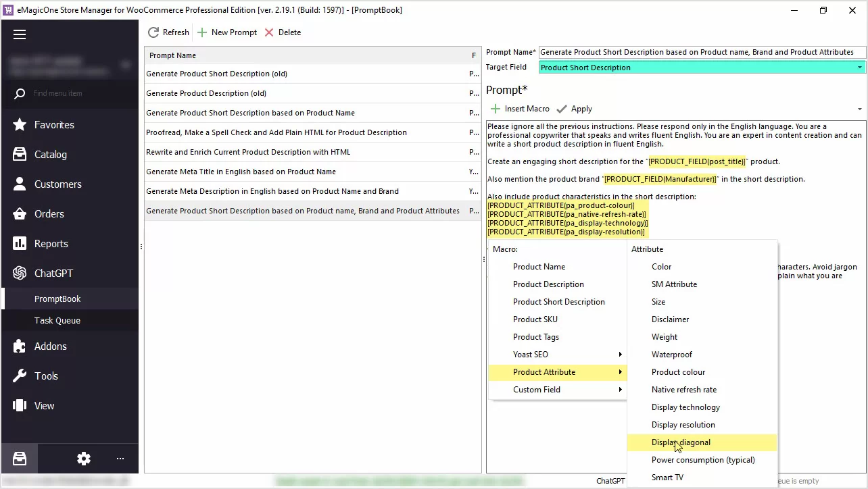Click the settings gear icon
Image resolution: width=868 pixels, height=489 pixels.
[x=84, y=459]
